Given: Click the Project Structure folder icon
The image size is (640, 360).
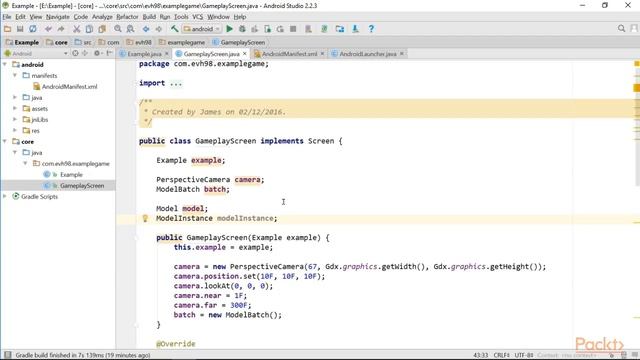Looking at the screenshot, I should coord(340,29).
